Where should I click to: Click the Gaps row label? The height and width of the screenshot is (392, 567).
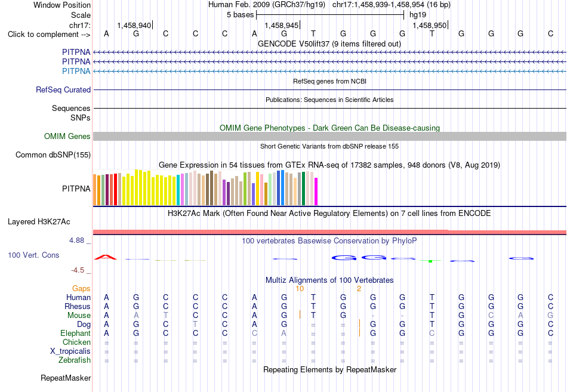pos(81,289)
